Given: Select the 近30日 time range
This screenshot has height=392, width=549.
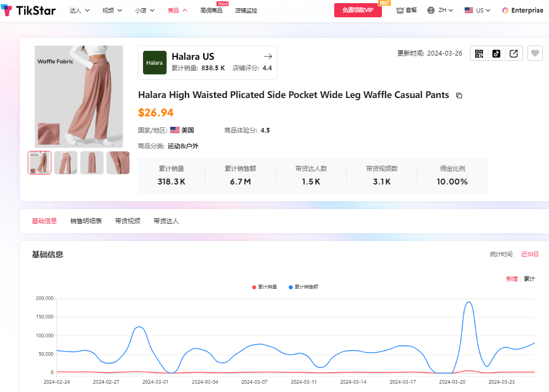Looking at the screenshot, I should [x=530, y=254].
